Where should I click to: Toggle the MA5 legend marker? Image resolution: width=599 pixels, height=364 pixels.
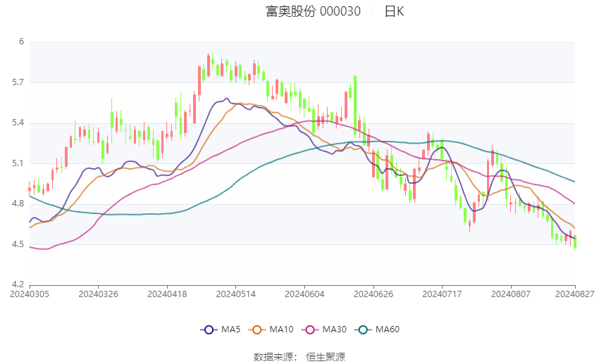tap(209, 330)
